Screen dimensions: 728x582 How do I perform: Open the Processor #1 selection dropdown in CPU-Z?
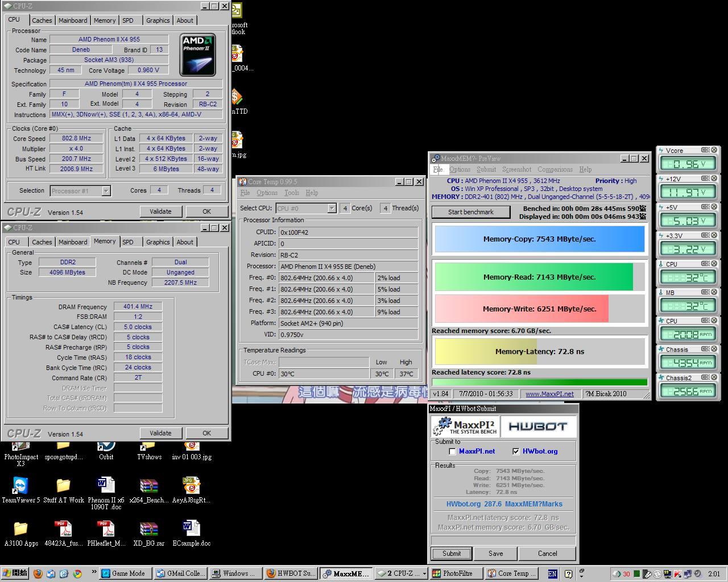106,191
